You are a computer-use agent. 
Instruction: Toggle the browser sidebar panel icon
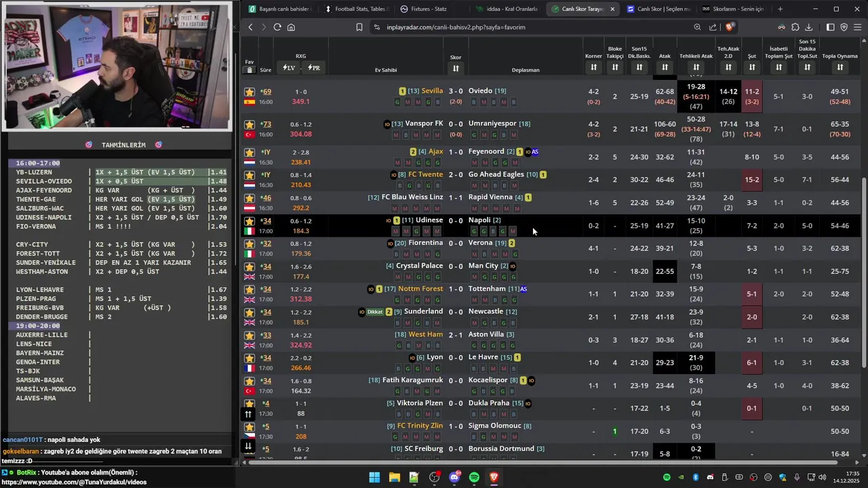click(830, 27)
